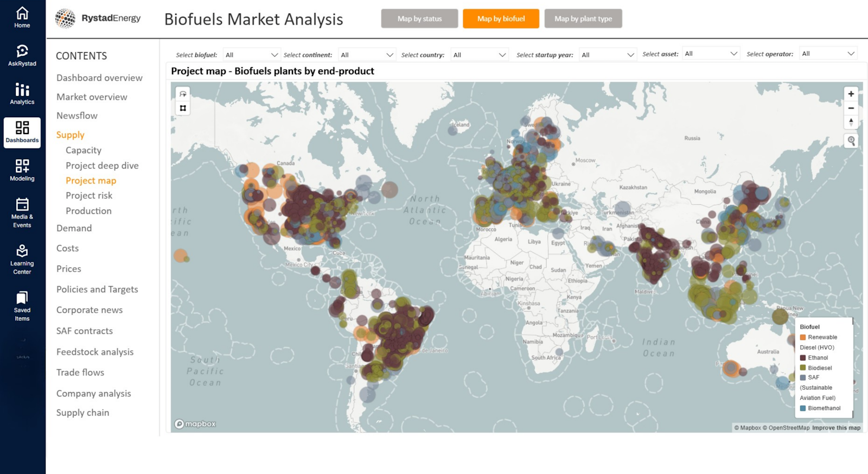
Task: Open Project risk page
Action: [x=89, y=195]
